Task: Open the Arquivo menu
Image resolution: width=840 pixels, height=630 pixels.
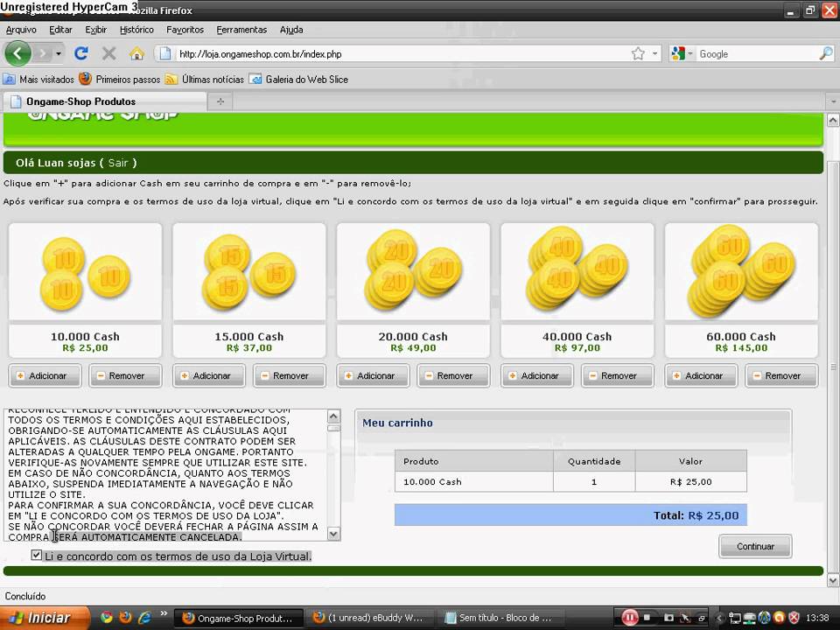Action: pos(21,30)
